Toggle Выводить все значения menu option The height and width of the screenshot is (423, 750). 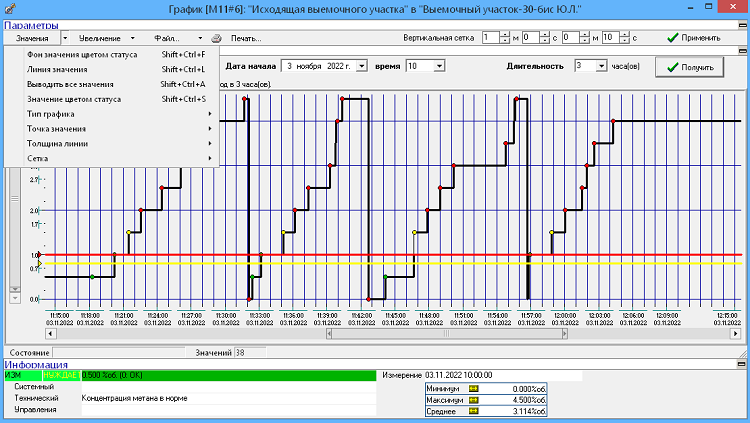111,84
